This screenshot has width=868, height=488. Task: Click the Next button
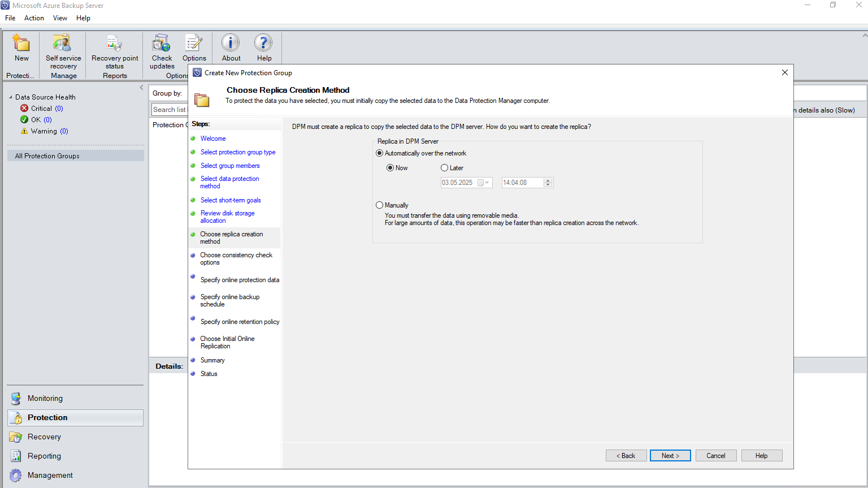coord(670,456)
